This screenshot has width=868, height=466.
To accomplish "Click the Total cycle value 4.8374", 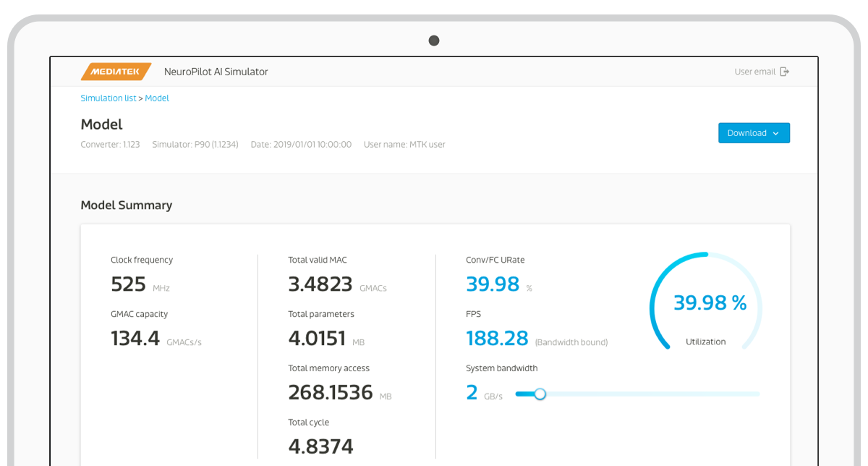I will coord(320,446).
